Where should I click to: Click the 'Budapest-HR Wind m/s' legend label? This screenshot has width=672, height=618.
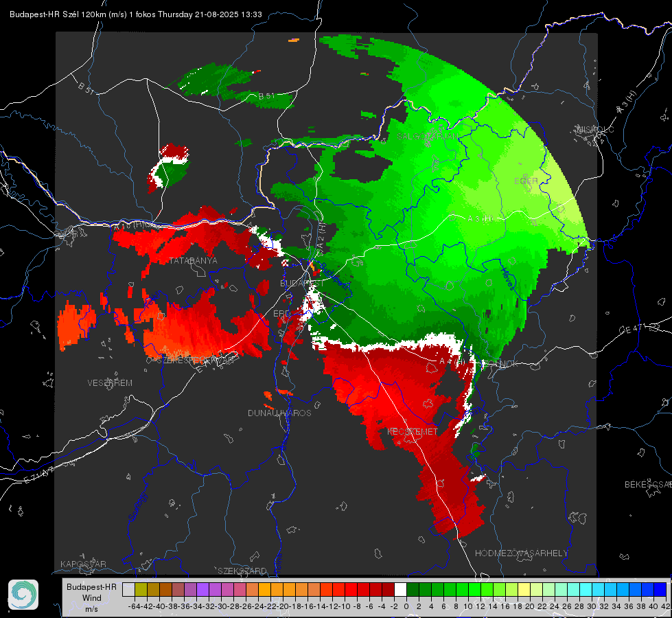click(92, 598)
